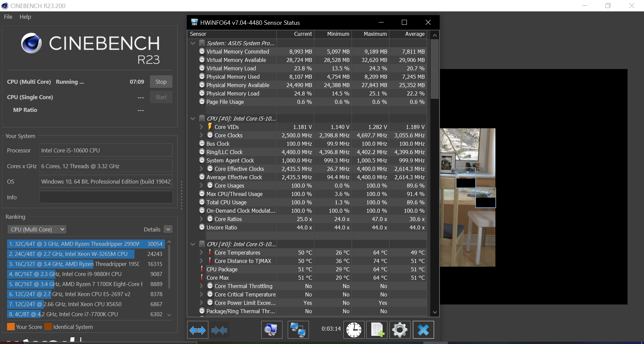Click the chip icon of System: ASUS group
Image resolution: width=644 pixels, height=344 pixels.
[202, 43]
